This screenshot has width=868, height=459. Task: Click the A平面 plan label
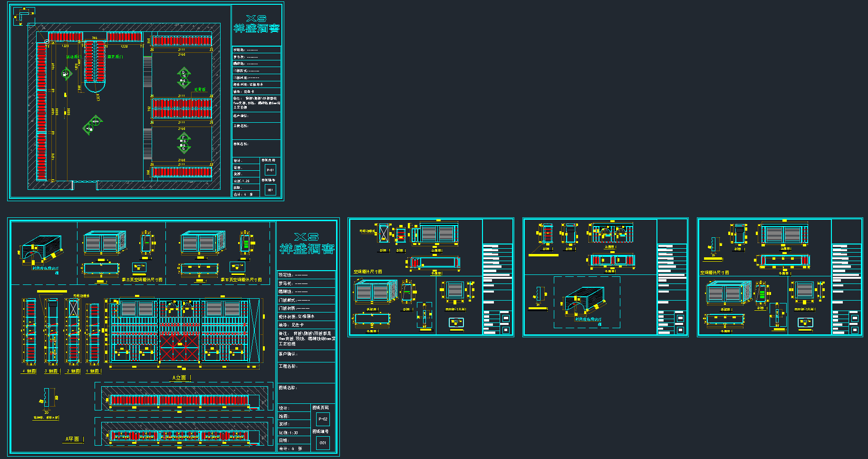click(72, 439)
